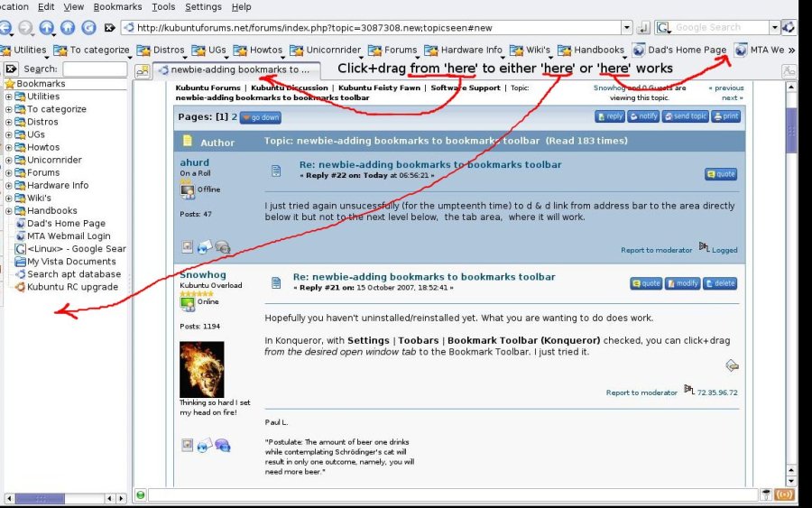
Task: Open MTA We toolbar bookmark
Action: [759, 50]
